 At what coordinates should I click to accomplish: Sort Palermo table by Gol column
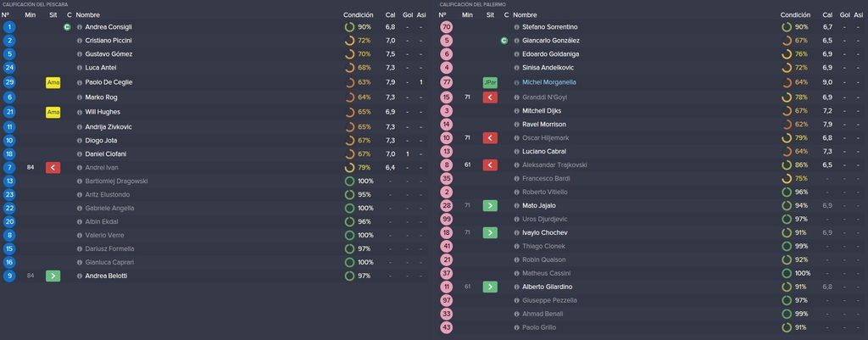coord(845,15)
